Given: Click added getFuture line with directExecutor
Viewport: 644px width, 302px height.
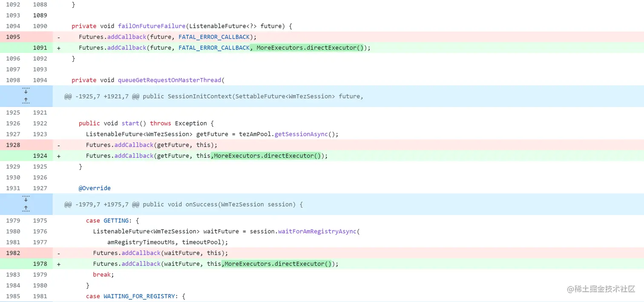Looking at the screenshot, I should click(x=207, y=156).
